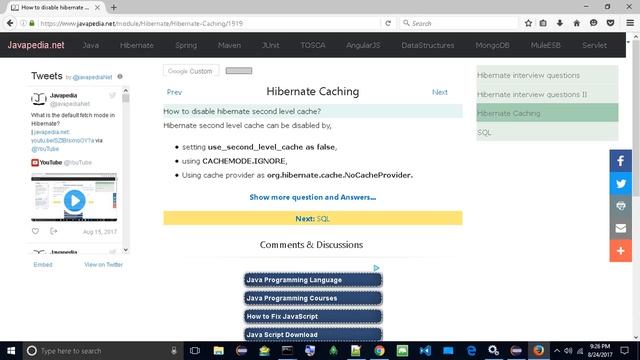640x360 pixels.
Task: Share the page on Facebook
Action: [x=620, y=161]
